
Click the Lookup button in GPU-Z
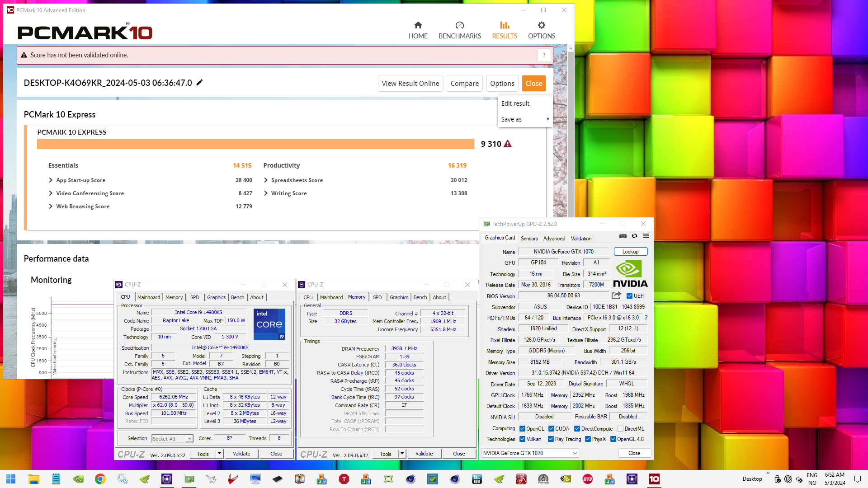coord(630,252)
